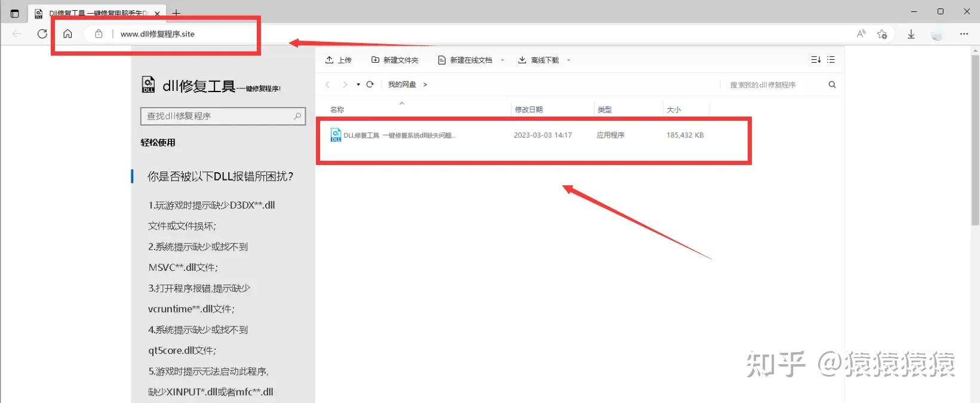Sort files by 名称 column header
The height and width of the screenshot is (403, 980).
[337, 109]
